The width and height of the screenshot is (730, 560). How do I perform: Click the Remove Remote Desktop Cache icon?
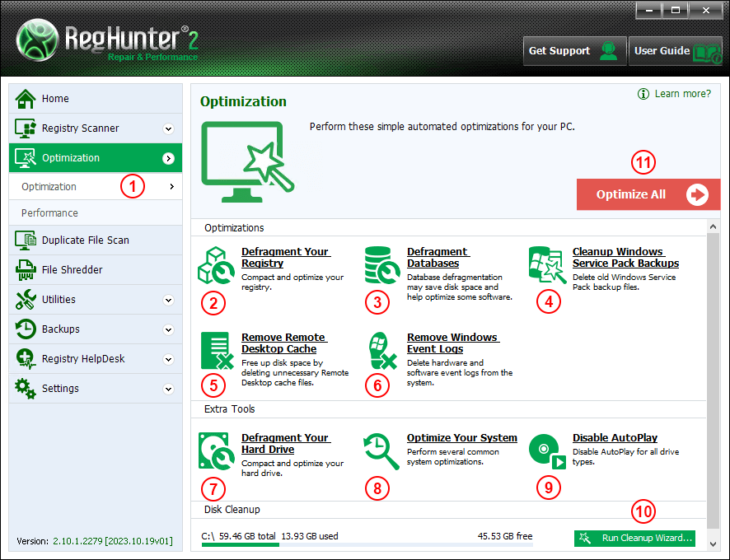coord(216,350)
